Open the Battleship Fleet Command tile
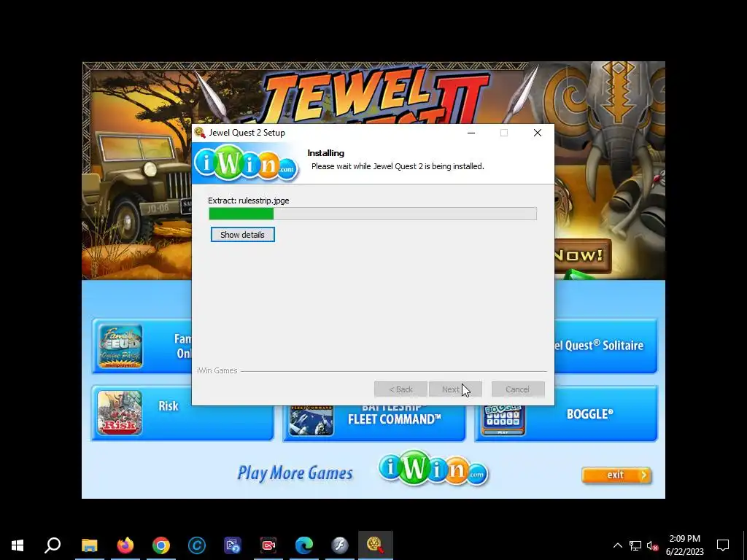Image resolution: width=747 pixels, height=560 pixels. coord(374,424)
